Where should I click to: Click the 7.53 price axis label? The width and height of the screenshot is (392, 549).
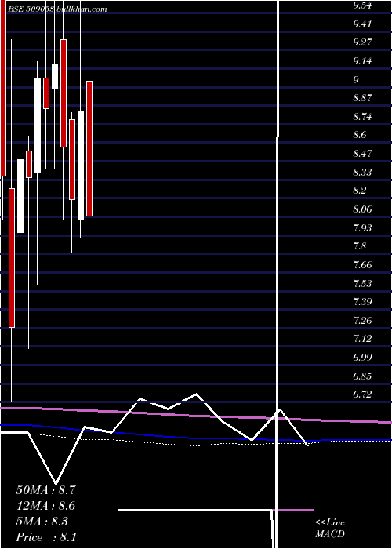[362, 283]
